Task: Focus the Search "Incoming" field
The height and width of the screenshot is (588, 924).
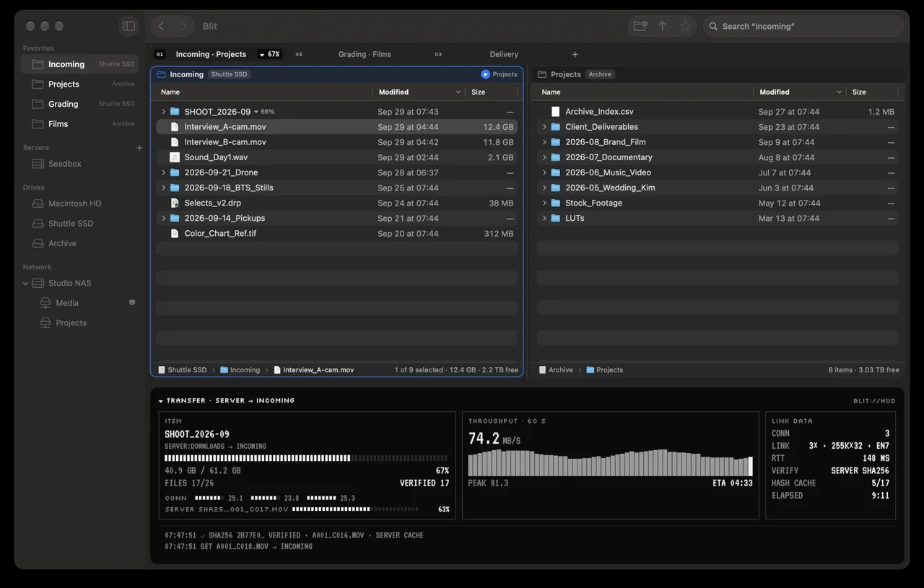Action: click(803, 26)
